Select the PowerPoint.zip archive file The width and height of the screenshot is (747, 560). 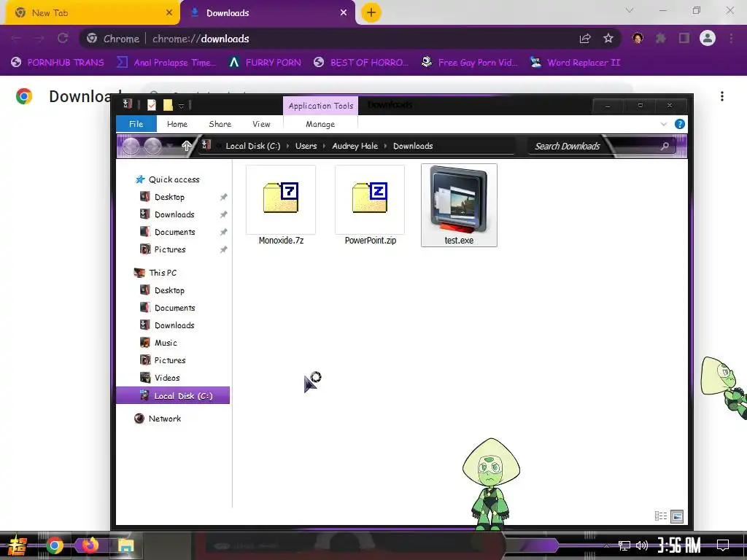370,205
